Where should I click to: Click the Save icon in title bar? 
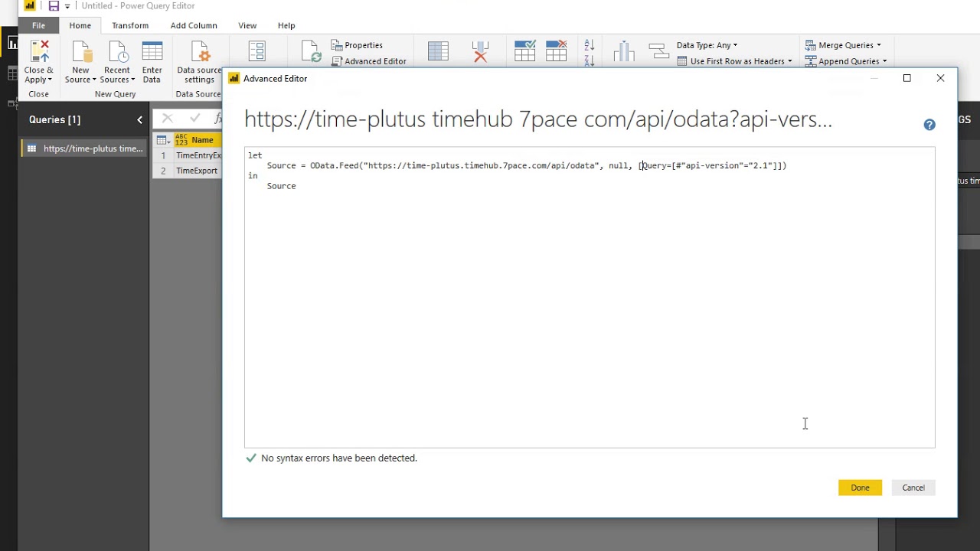(x=54, y=6)
